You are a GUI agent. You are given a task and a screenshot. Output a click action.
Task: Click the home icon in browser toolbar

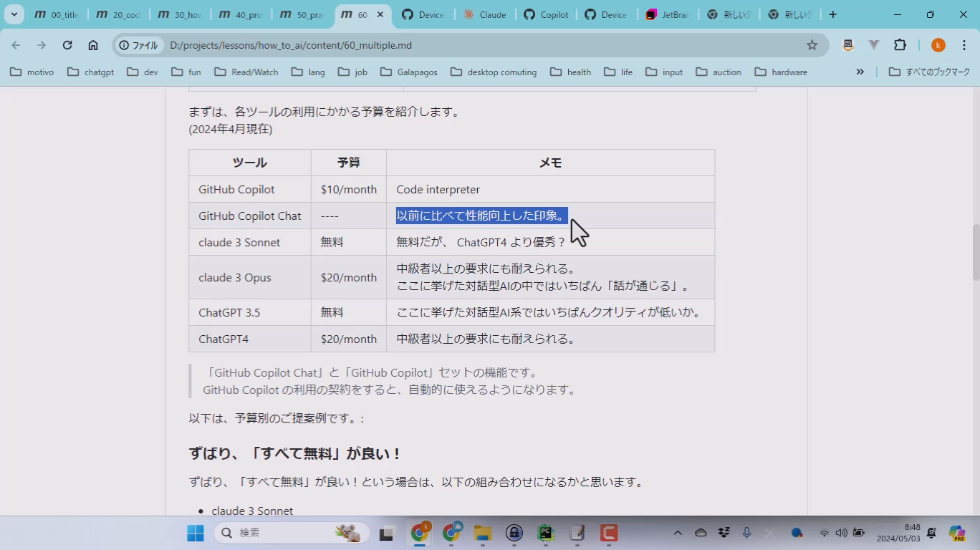click(x=93, y=45)
